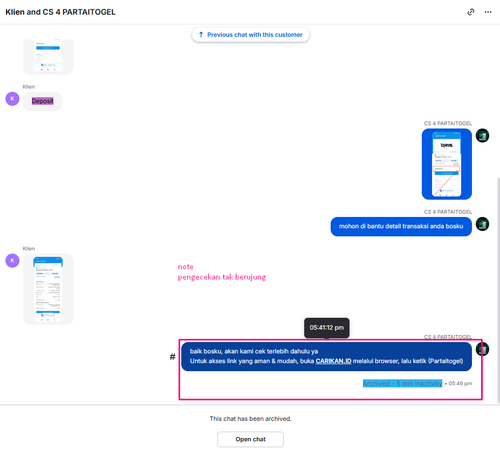Screen dimensions: 500x456
Task: Click the Klien avatar next to Deposit
Action: [12, 99]
